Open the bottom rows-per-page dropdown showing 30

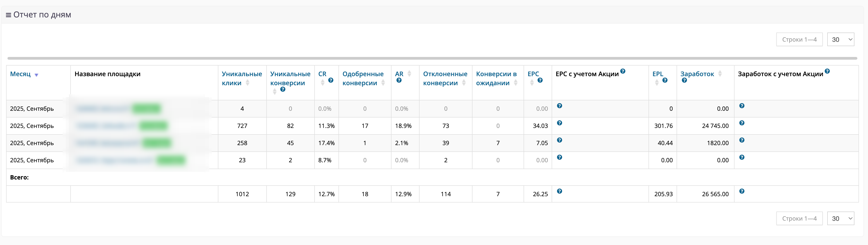tap(840, 218)
